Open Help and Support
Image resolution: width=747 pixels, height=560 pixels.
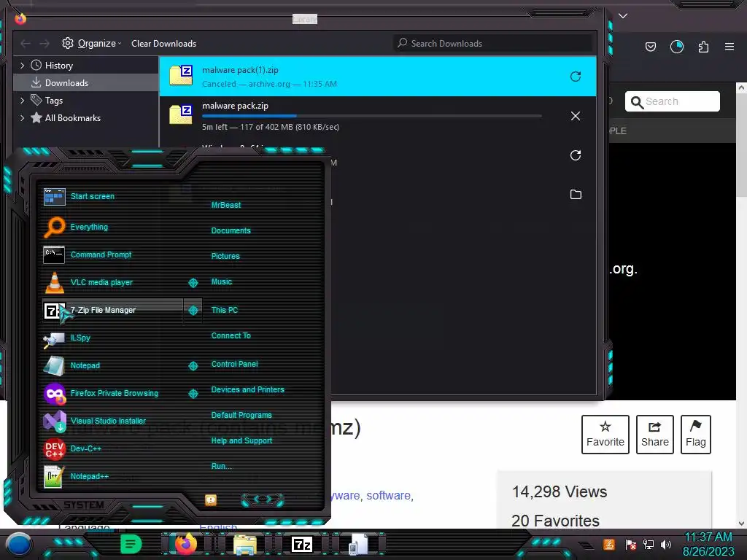pyautogui.click(x=241, y=441)
